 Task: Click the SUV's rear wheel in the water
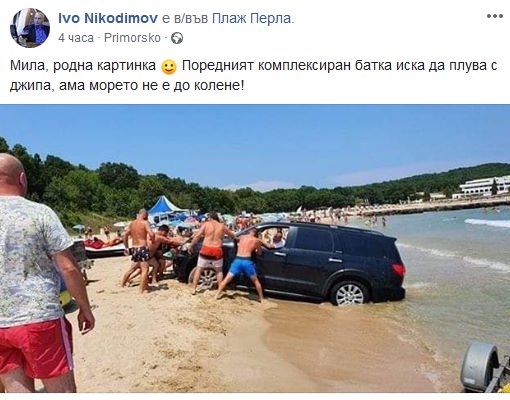tap(349, 293)
